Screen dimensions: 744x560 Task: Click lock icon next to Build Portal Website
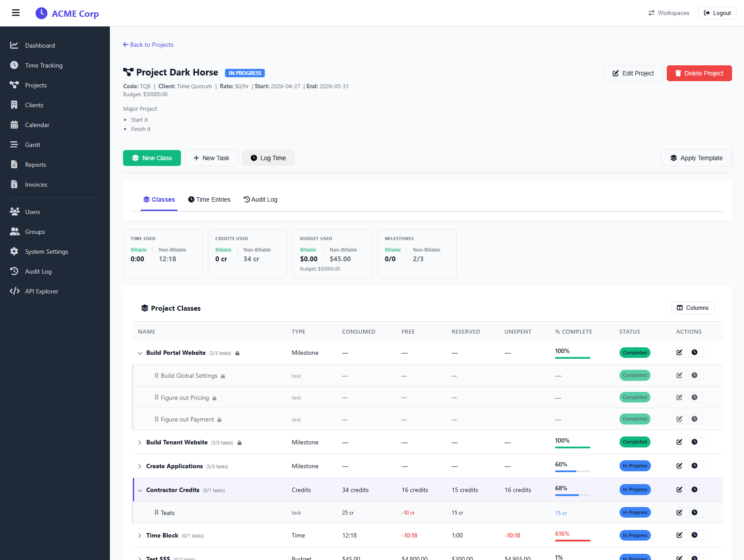237,353
